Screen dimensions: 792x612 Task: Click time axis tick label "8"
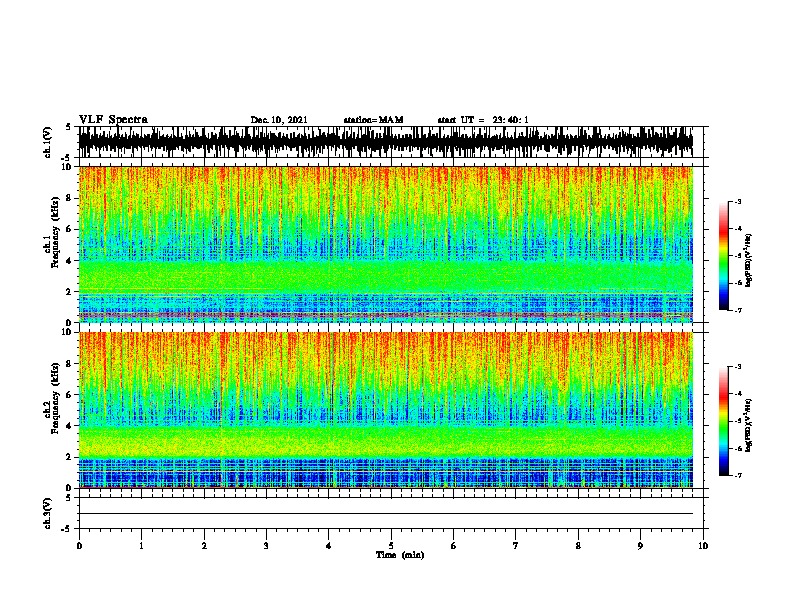tap(578, 546)
